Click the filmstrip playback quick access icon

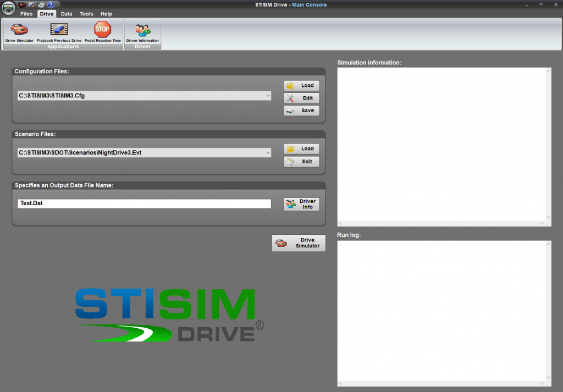point(31,4)
